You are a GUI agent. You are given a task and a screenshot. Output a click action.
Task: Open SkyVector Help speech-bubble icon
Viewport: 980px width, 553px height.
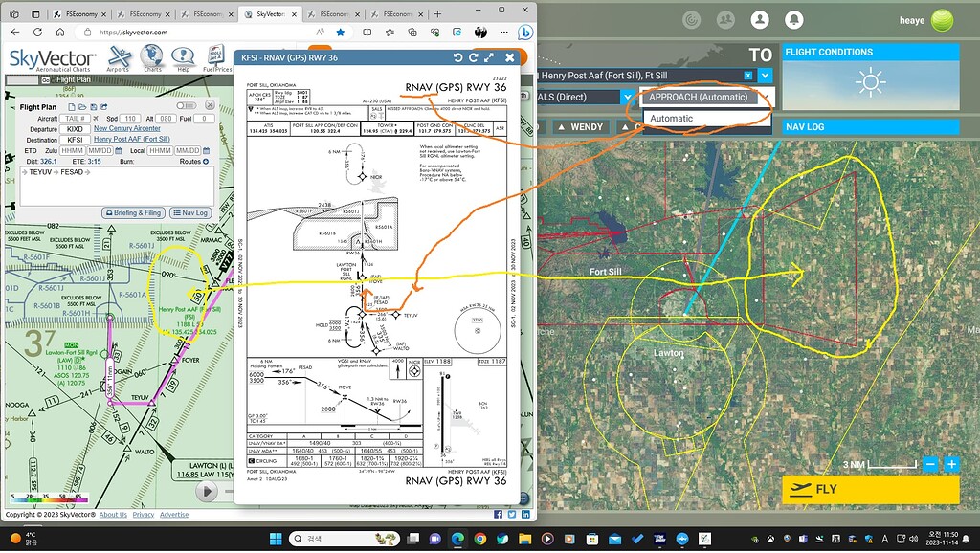(x=183, y=57)
